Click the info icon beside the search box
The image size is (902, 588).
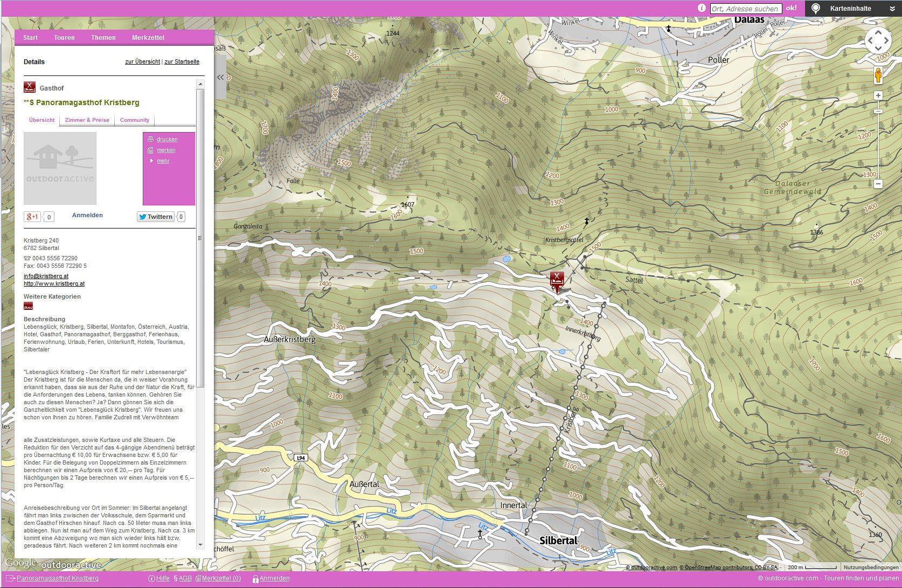(x=702, y=8)
